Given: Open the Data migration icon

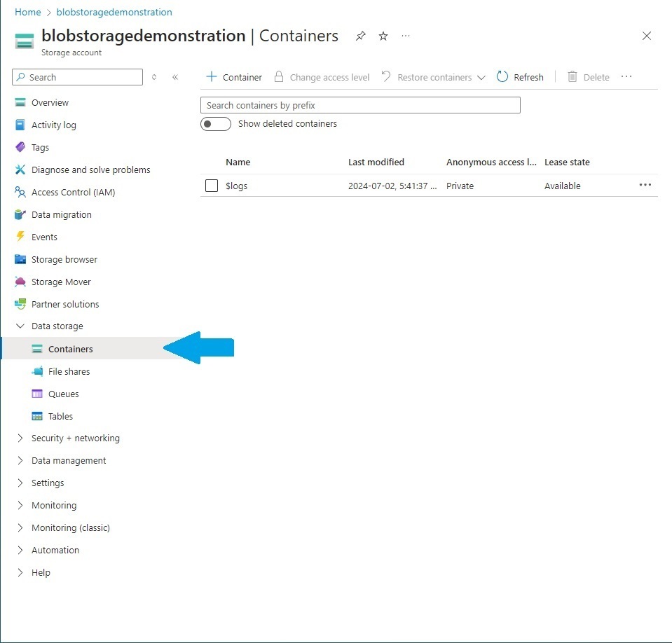Looking at the screenshot, I should pos(20,214).
